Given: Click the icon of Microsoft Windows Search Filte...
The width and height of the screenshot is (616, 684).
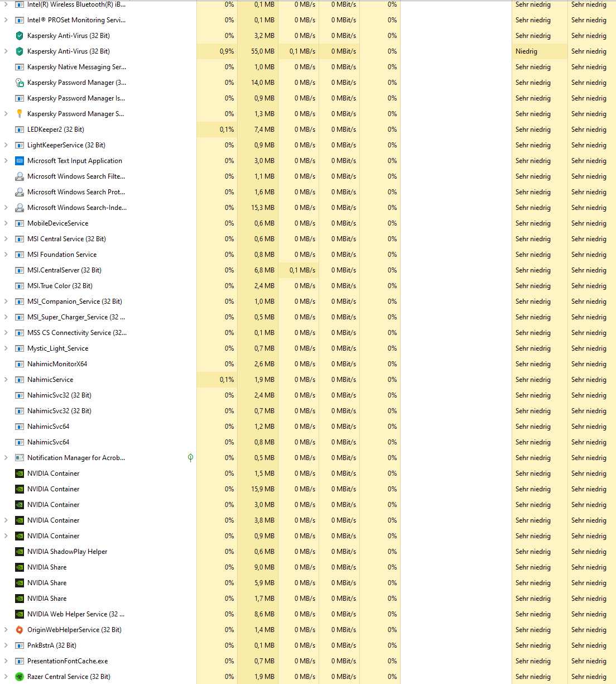Looking at the screenshot, I should pos(20,176).
